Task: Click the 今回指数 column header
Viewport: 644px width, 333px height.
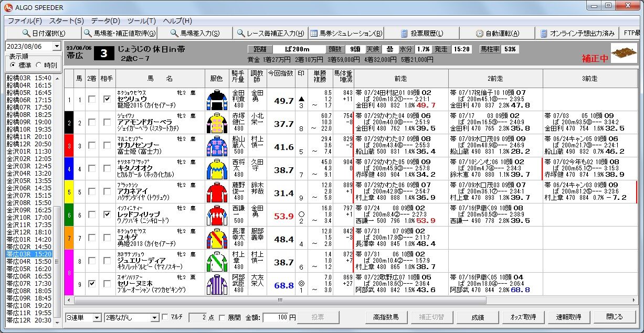Action: [280, 78]
